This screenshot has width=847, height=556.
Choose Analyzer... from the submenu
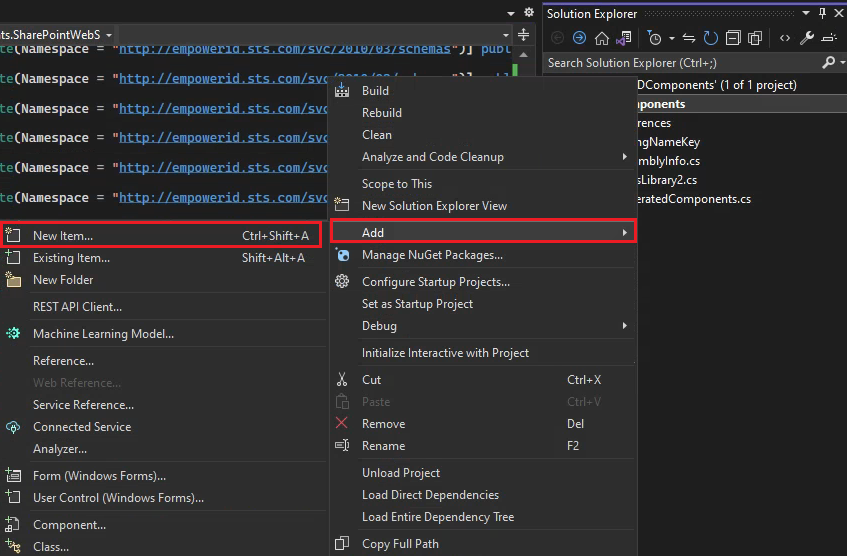click(x=162, y=449)
